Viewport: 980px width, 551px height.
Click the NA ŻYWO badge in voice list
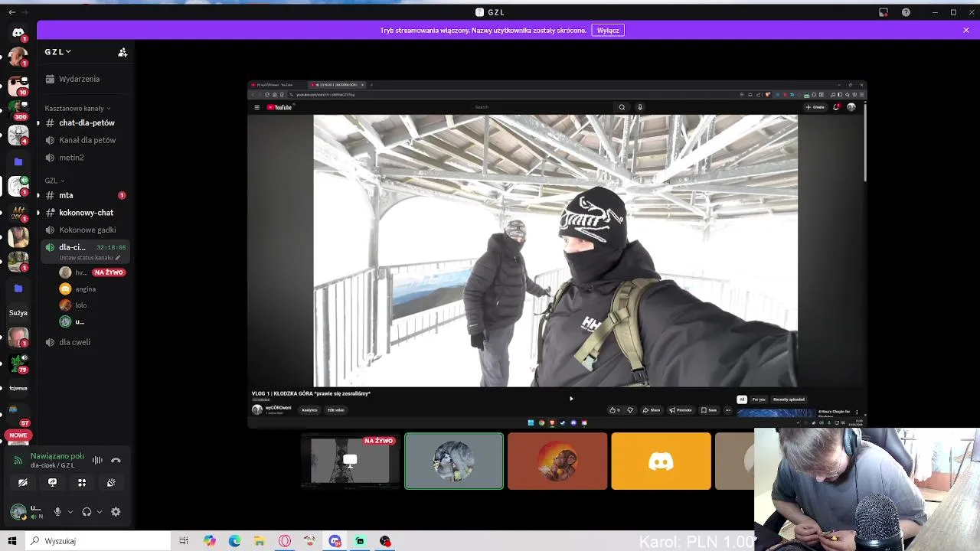(x=109, y=272)
